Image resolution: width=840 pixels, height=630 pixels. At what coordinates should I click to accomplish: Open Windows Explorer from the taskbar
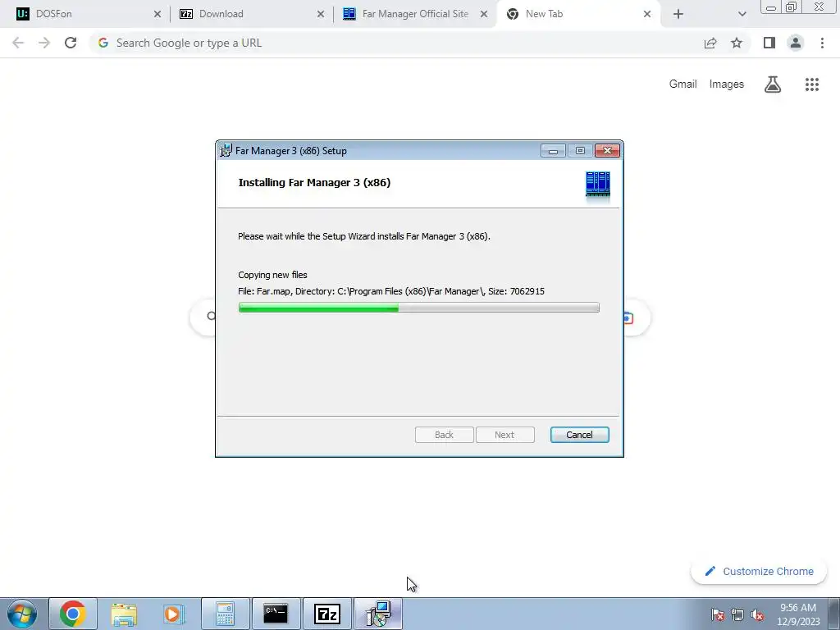(124, 614)
